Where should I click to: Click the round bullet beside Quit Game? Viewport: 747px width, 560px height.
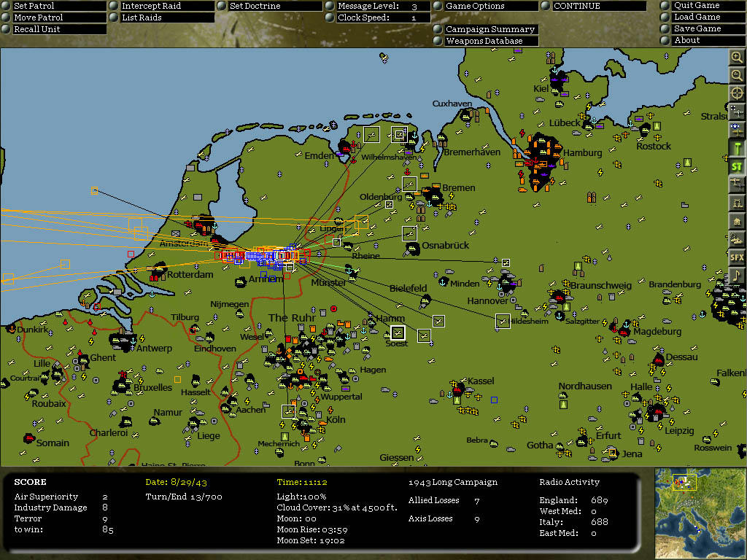tap(665, 5)
